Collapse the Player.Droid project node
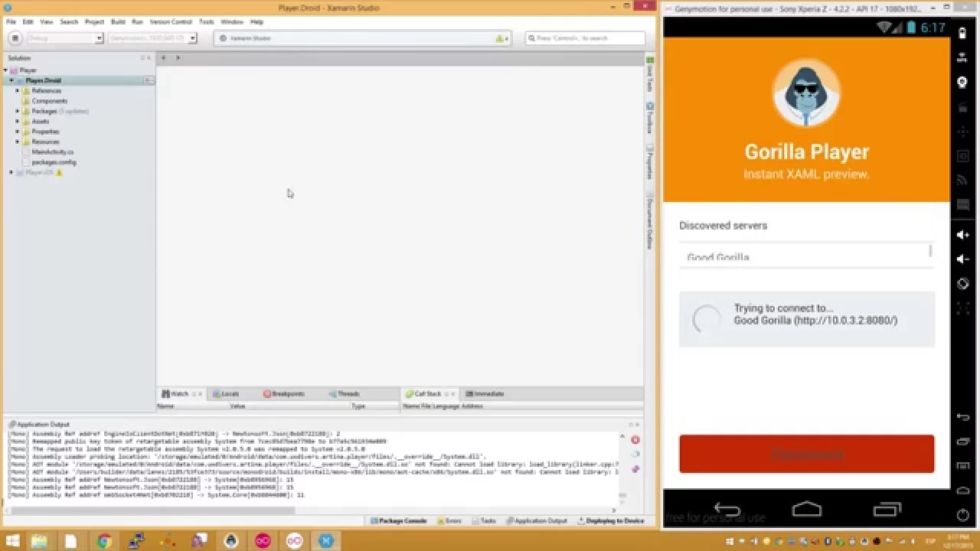 11,80
